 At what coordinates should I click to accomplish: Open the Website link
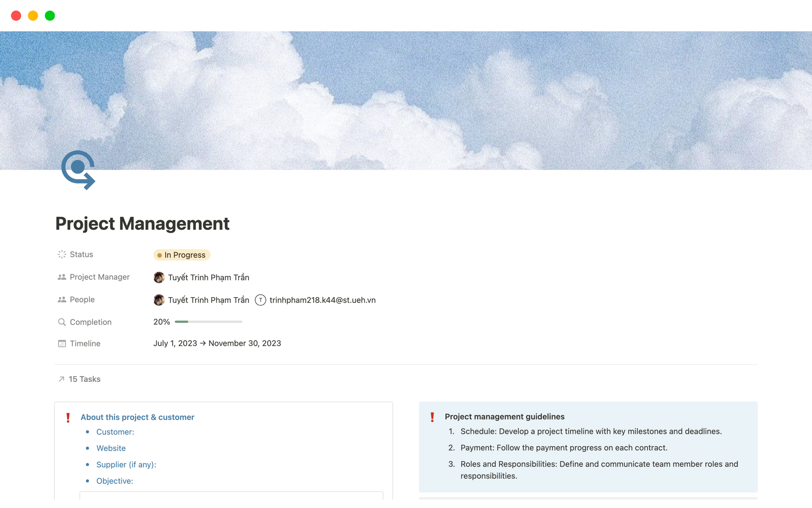click(111, 448)
